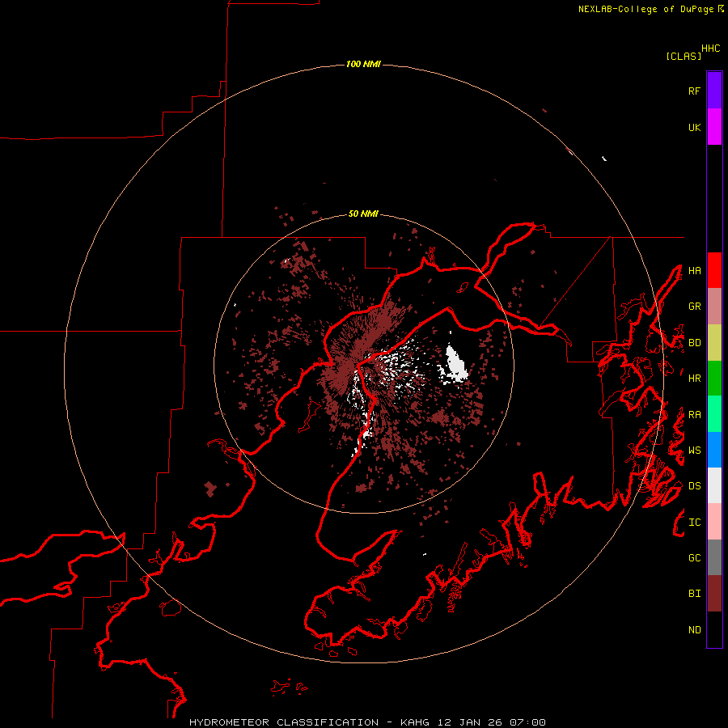Click the HR legend label
Screen dimensions: 728x728
695,379
